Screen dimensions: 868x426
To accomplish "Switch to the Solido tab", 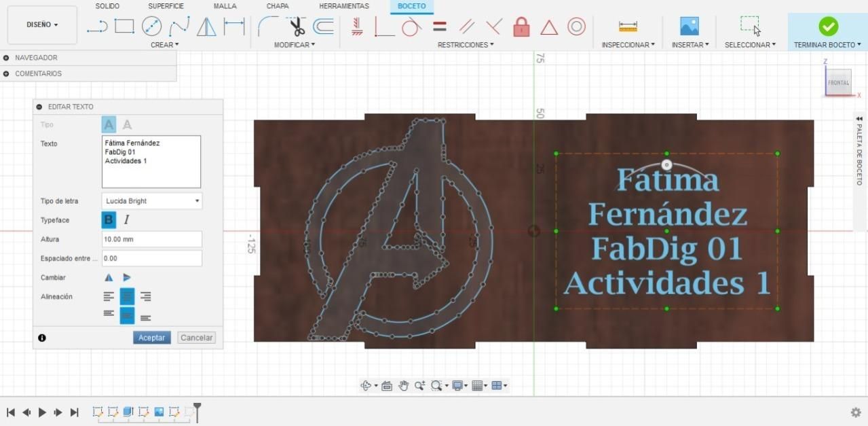I will [107, 6].
